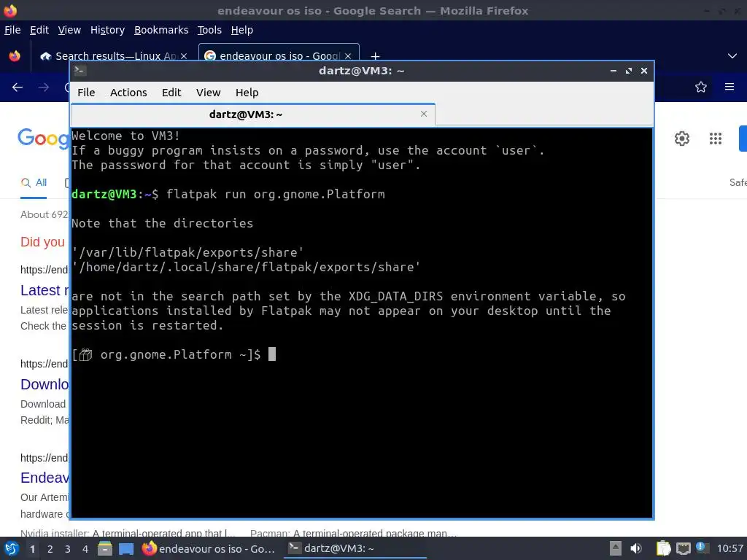Activate Firefox taskbar entry
The width and height of the screenshot is (747, 560).
click(209, 548)
